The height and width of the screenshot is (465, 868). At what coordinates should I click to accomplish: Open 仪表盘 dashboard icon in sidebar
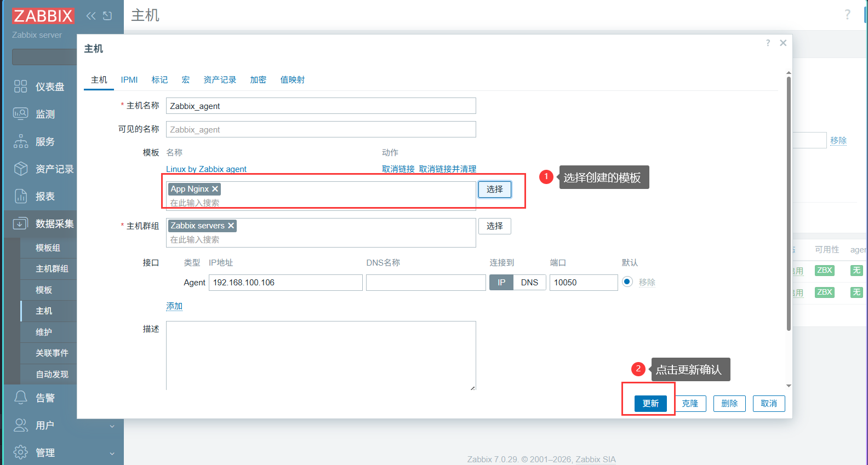(21, 87)
